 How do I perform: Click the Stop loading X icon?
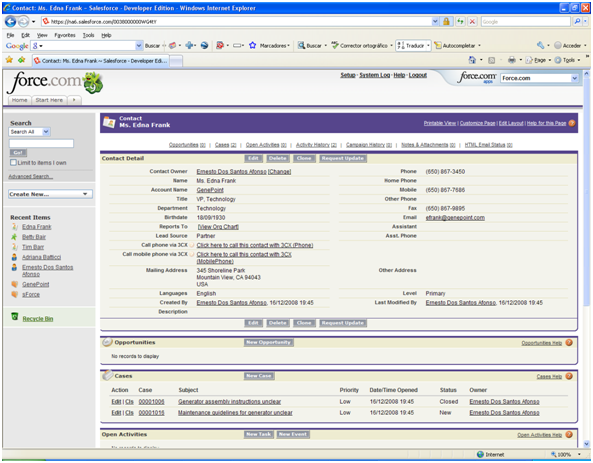tap(472, 22)
